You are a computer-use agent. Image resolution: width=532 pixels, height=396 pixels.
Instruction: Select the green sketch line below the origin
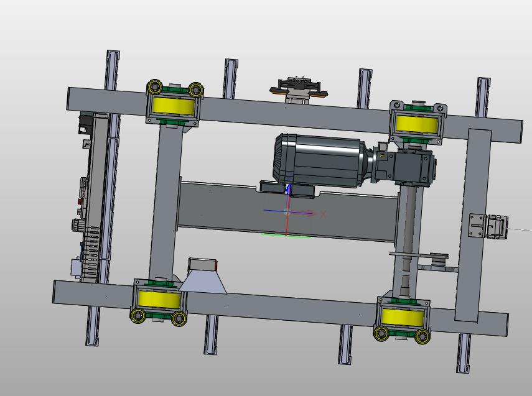[x=286, y=236]
